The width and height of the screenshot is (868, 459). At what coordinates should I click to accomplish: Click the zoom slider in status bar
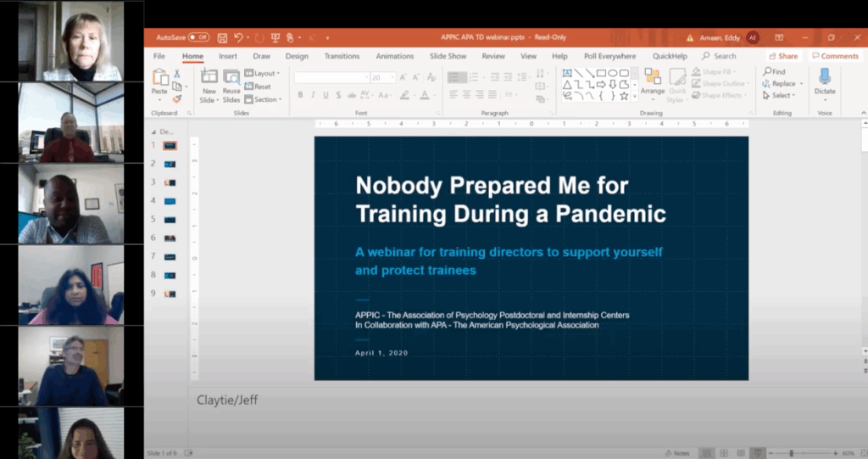click(x=793, y=453)
